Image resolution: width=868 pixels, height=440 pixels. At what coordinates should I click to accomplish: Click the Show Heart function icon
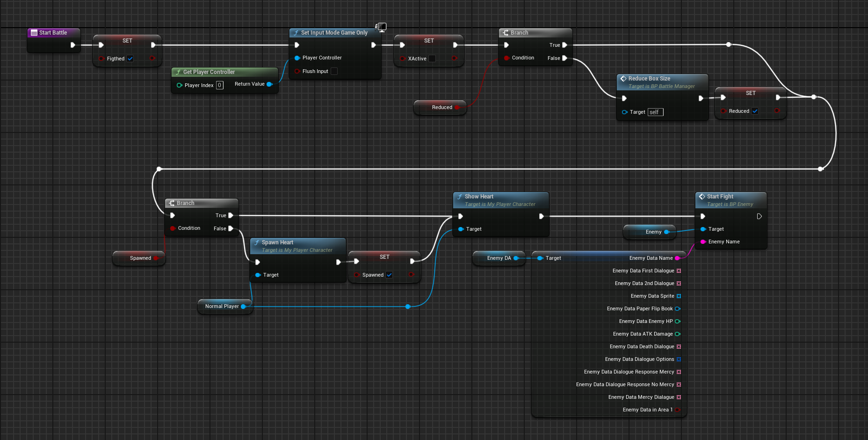coord(460,197)
